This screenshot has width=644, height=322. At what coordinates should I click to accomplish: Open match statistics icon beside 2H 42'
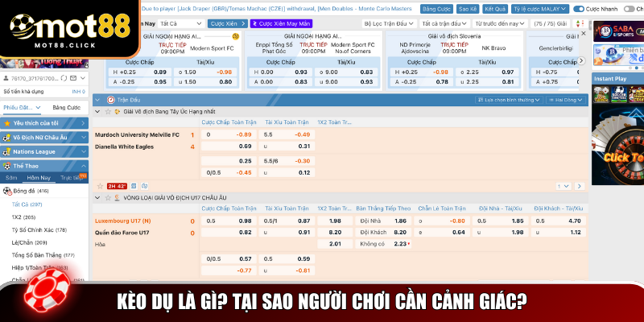134,186
